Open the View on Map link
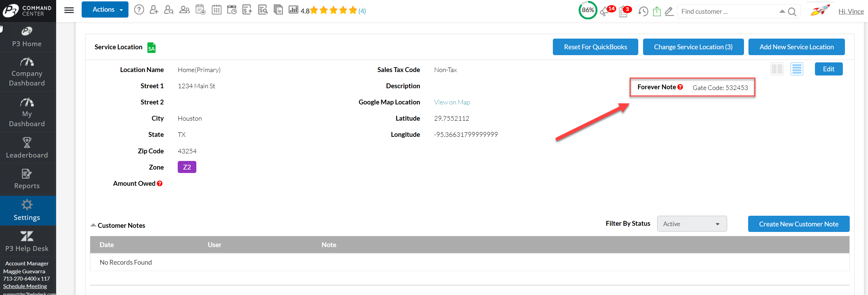 click(452, 102)
